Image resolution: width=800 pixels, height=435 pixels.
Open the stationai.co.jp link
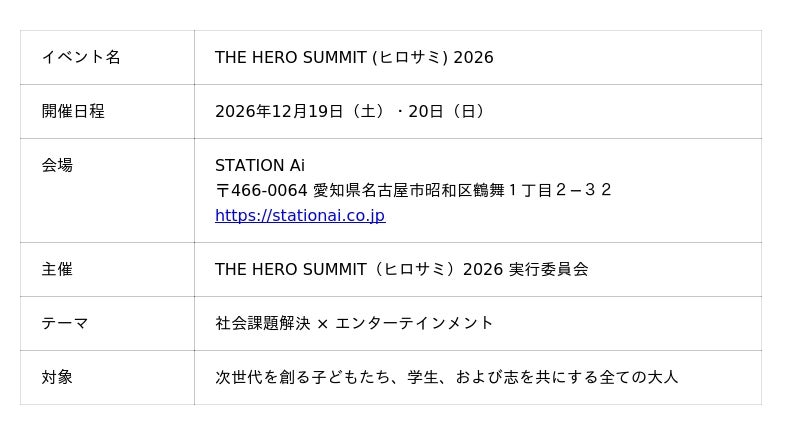(299, 216)
